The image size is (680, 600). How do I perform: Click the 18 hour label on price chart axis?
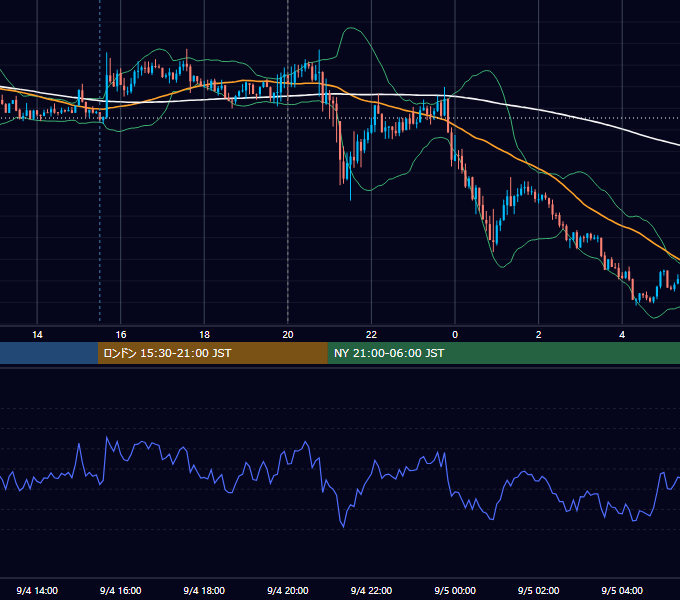tap(204, 335)
